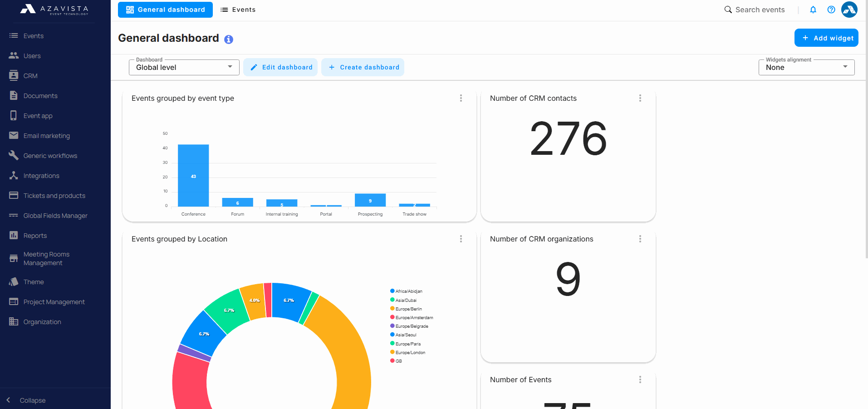Open Project Management sidebar link
This screenshot has height=409, width=868.
tap(54, 302)
